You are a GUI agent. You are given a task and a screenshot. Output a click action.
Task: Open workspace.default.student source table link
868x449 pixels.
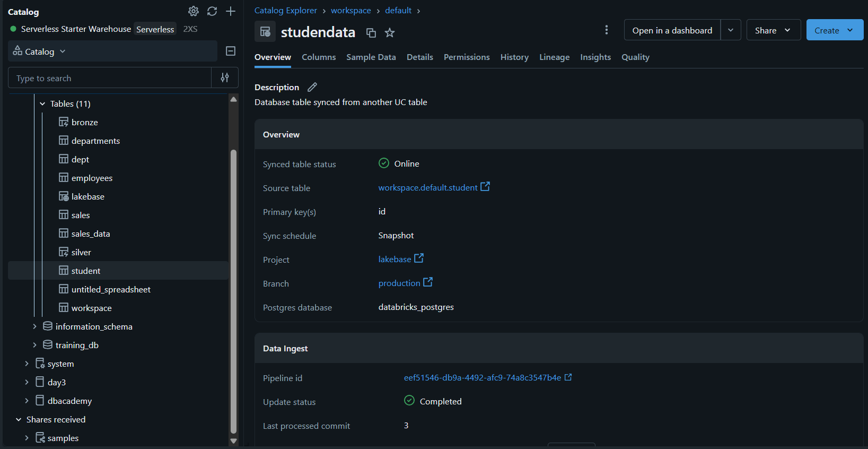tap(428, 187)
